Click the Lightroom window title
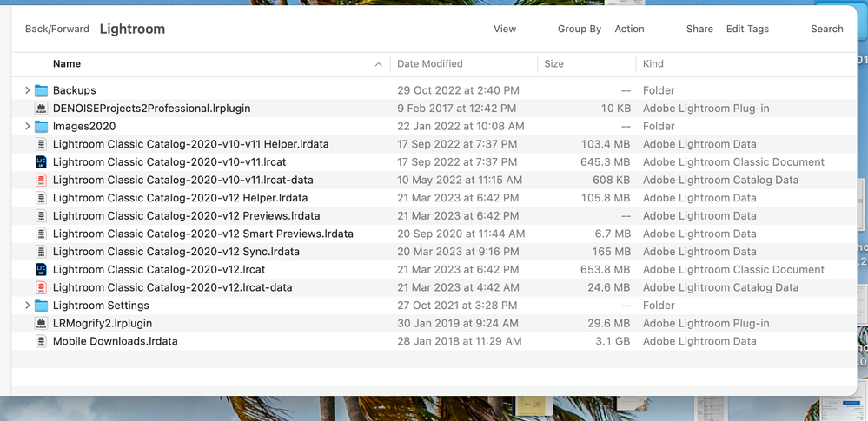Viewport: 868px width, 421px height. point(132,29)
